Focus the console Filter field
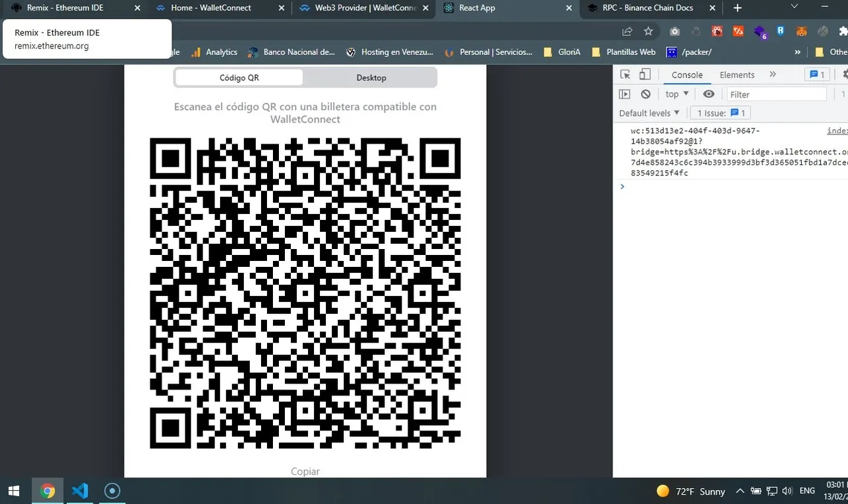 pyautogui.click(x=776, y=94)
